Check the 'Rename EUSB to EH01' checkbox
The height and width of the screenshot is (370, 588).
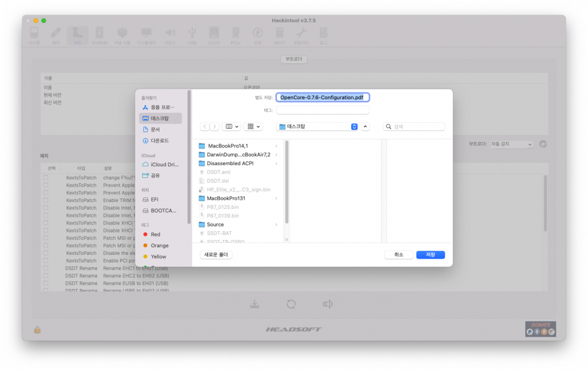pyautogui.click(x=46, y=283)
